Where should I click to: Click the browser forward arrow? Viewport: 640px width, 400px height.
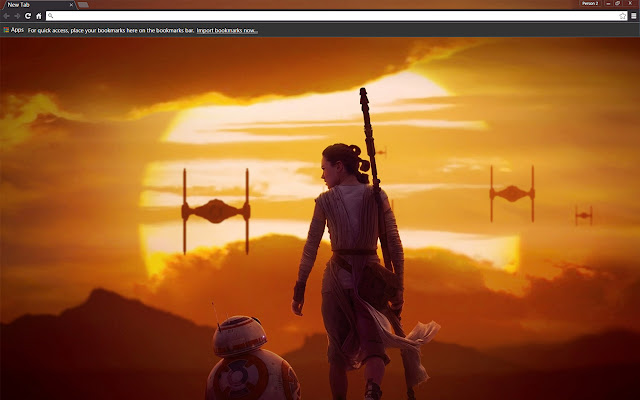pos(17,16)
